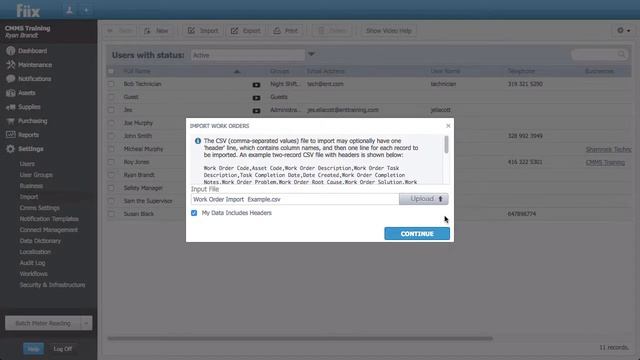The width and height of the screenshot is (640, 360).
Task: Check the Bob Technician row checkbox
Action: tap(111, 84)
